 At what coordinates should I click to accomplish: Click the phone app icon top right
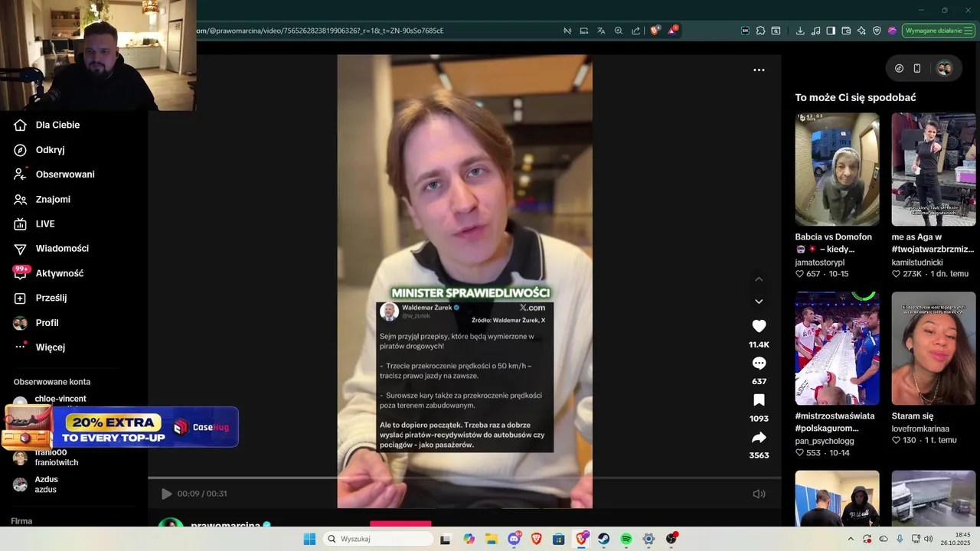pos(917,68)
